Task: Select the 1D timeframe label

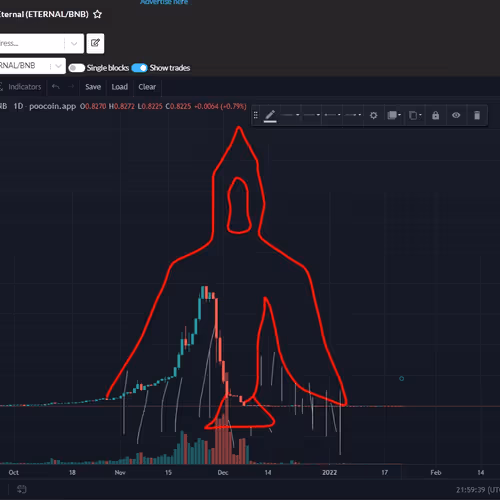Action: coord(18,106)
